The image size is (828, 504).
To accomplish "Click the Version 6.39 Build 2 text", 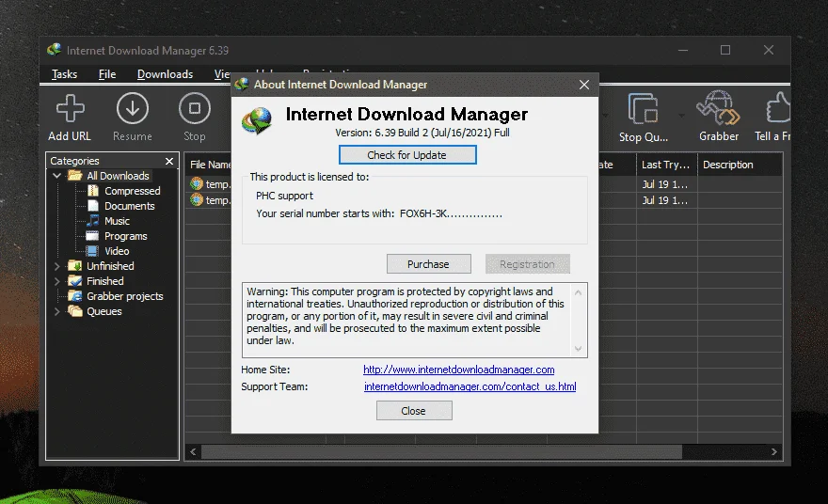I will [422, 133].
